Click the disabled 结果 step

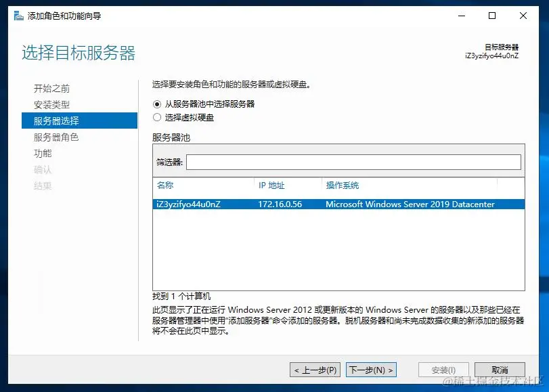43,186
